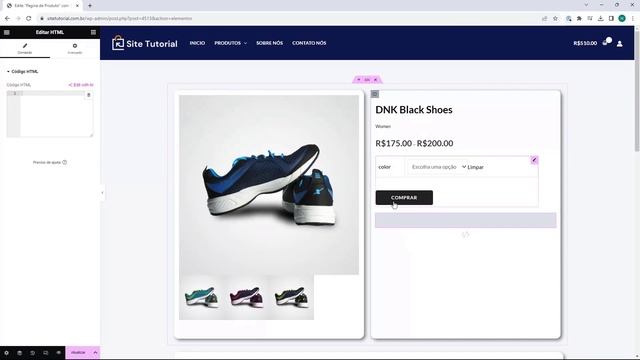This screenshot has width=640, height=360.
Task: Click the COMPRAR buy button
Action: click(x=404, y=198)
